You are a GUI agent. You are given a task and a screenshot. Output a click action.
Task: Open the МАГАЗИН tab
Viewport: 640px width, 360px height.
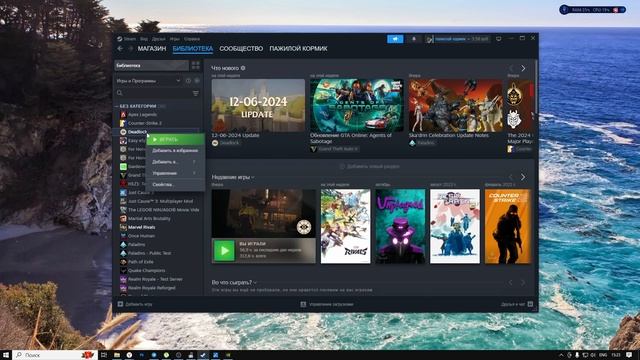click(x=152, y=49)
